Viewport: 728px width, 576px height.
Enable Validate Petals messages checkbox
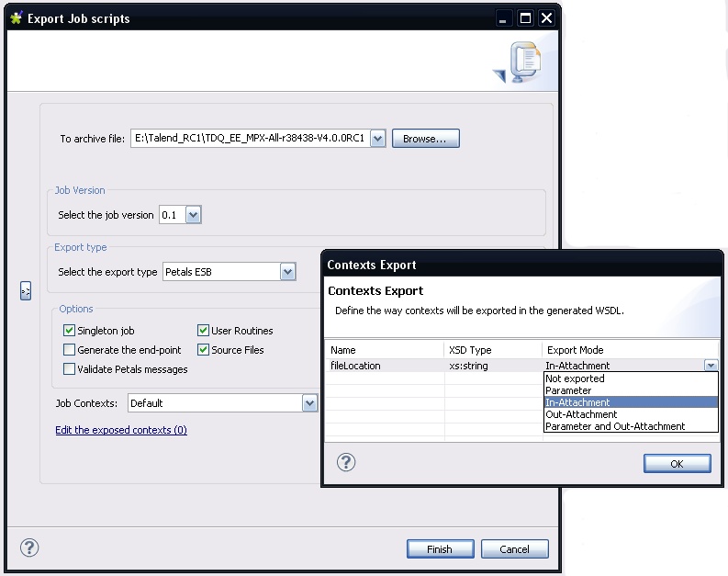click(69, 369)
